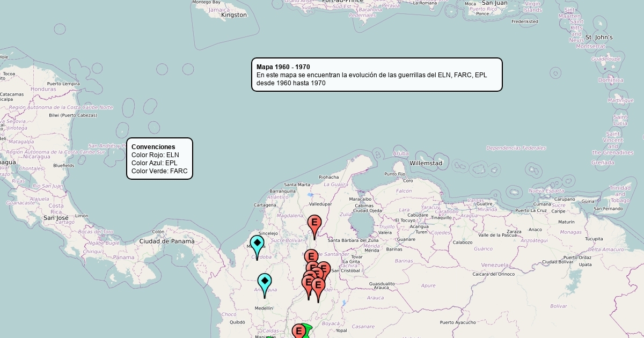Image resolution: width=644 pixels, height=338 pixels.
Task: Click the 'Color Verde: FARC' legend line
Action: [159, 171]
